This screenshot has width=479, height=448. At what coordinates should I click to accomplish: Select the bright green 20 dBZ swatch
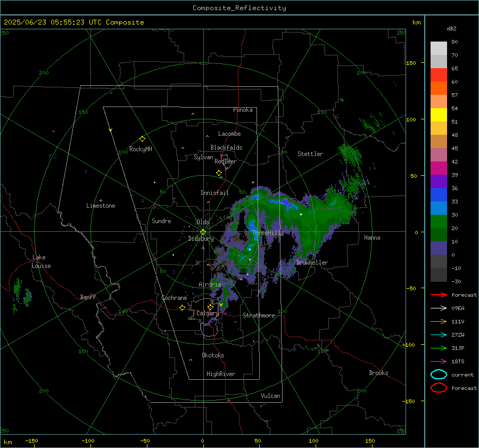point(439,222)
